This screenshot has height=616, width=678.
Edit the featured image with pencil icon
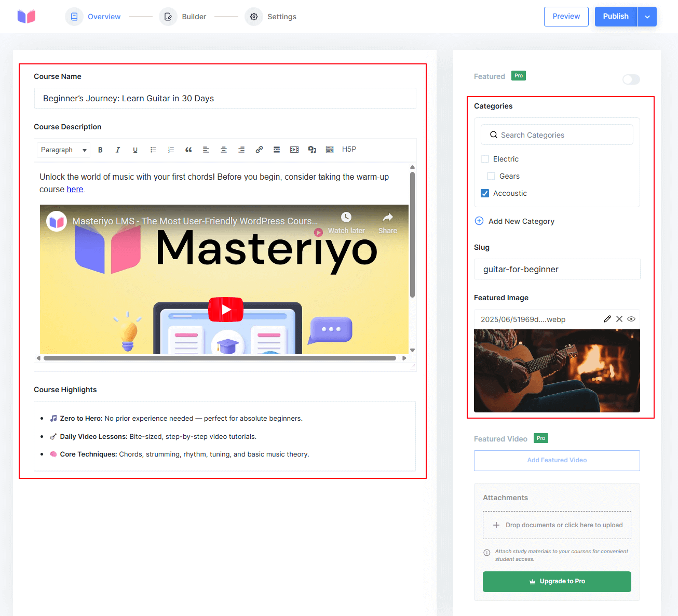tap(607, 319)
